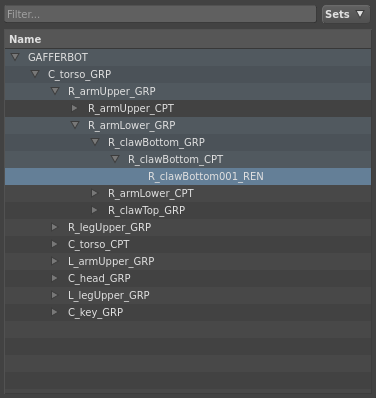This screenshot has height=398, width=376.
Task: Select the L_armUpper_GRP row
Action: 188,261
